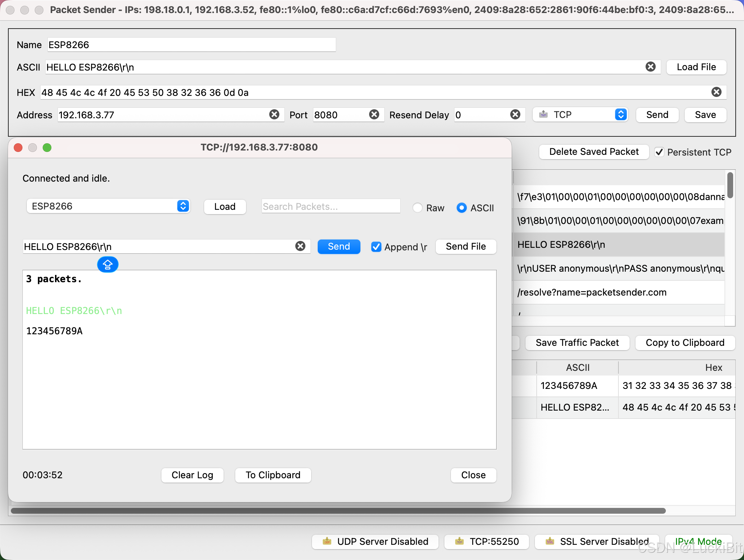Clear the Port field via X icon
The width and height of the screenshot is (744, 560).
[374, 115]
